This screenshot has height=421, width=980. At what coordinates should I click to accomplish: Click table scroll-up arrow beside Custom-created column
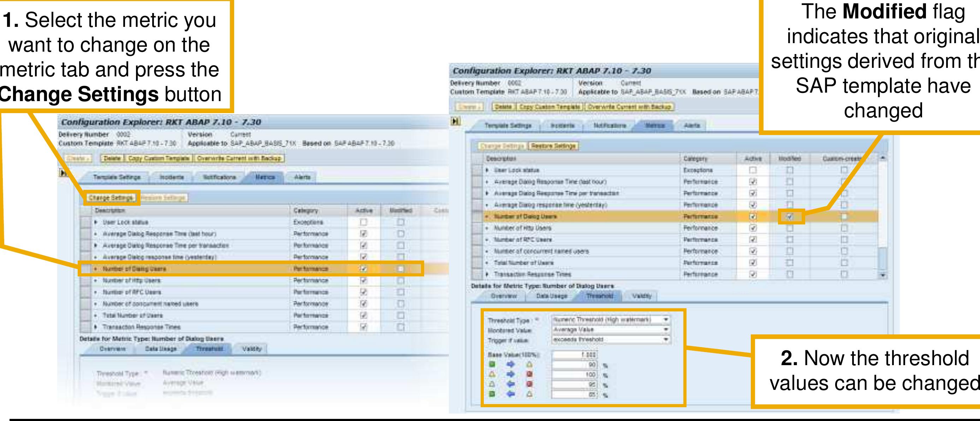tap(883, 158)
